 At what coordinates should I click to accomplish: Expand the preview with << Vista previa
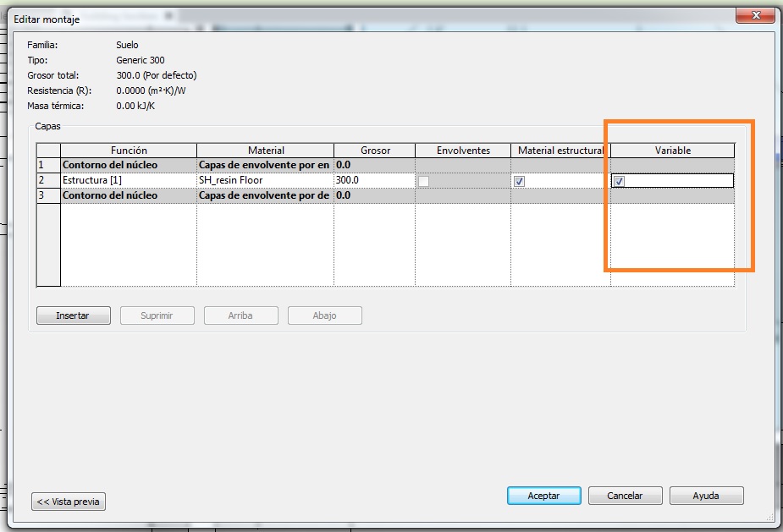pos(69,502)
